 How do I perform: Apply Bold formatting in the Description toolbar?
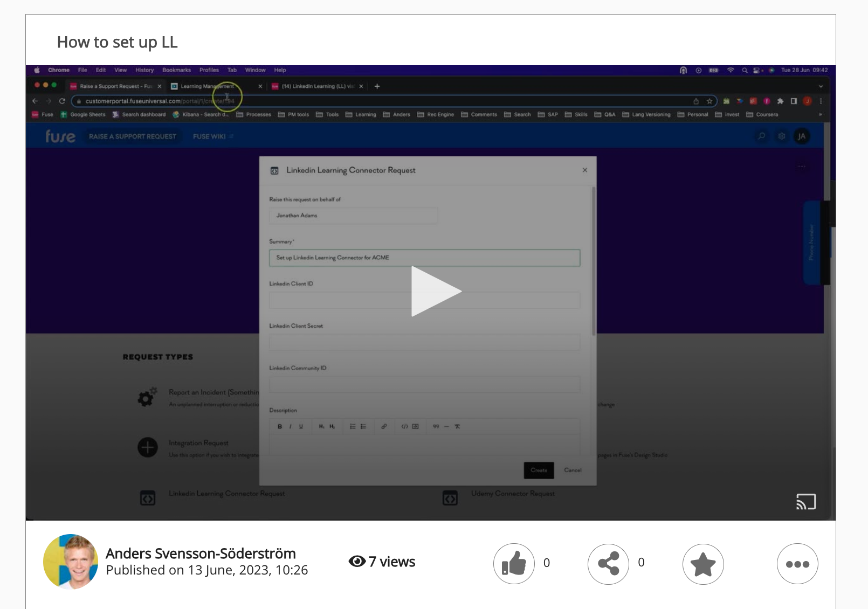click(279, 426)
